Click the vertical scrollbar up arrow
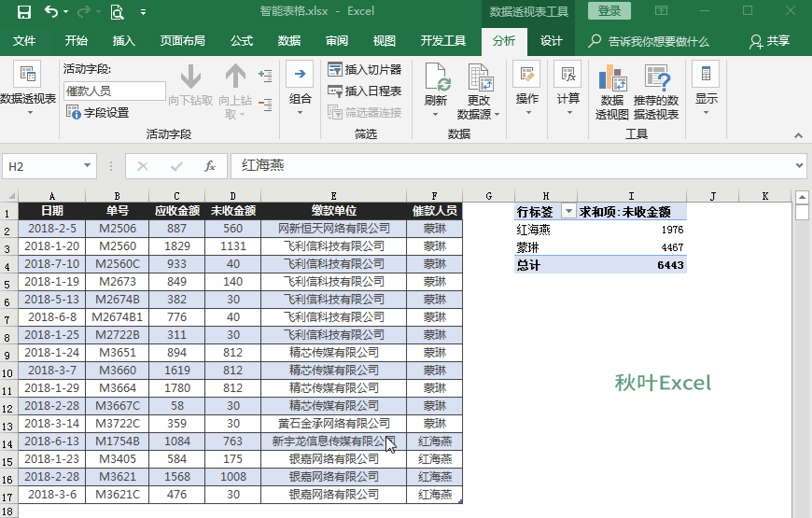This screenshot has height=518, width=812. coord(801,197)
